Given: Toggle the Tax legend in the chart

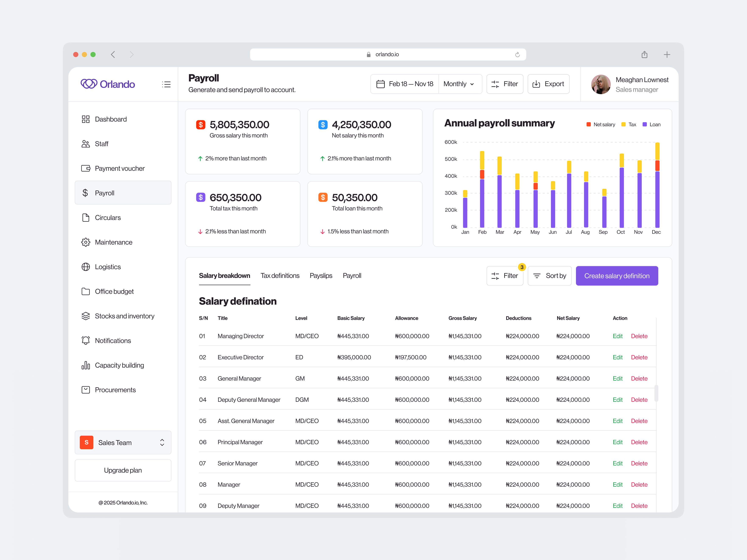Looking at the screenshot, I should tap(628, 124).
